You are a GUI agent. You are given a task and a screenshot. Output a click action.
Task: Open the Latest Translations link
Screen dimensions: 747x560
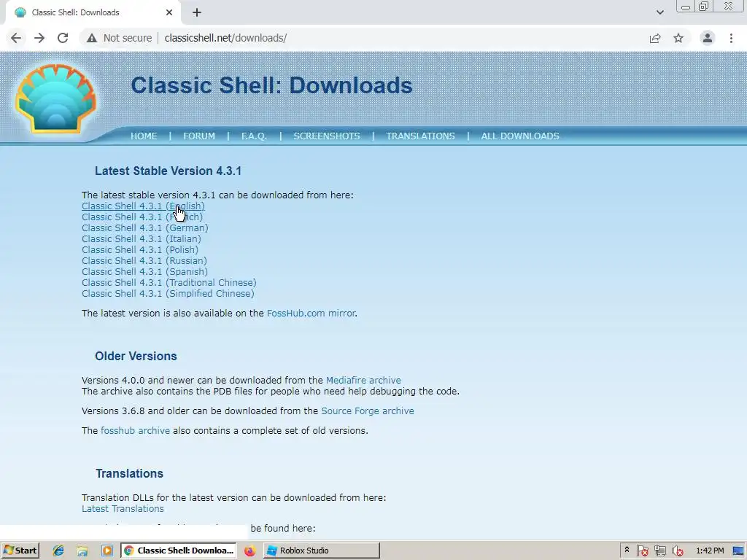click(x=123, y=508)
